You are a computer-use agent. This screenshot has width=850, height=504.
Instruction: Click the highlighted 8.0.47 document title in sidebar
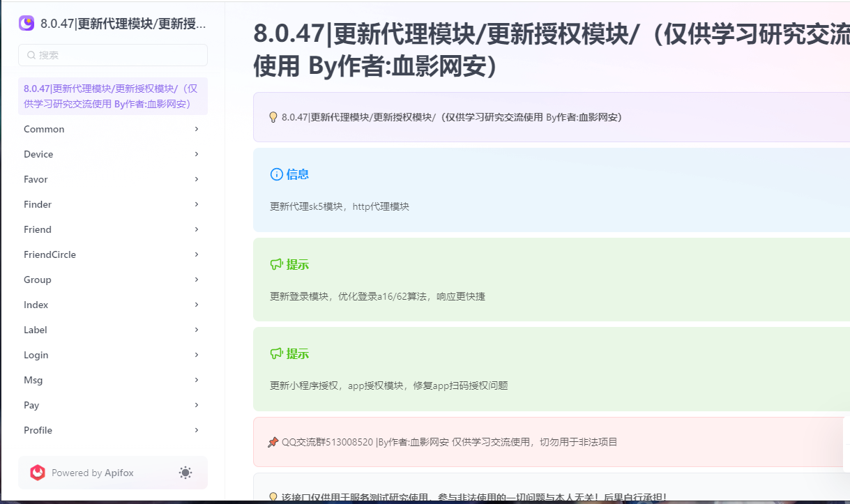click(x=112, y=96)
